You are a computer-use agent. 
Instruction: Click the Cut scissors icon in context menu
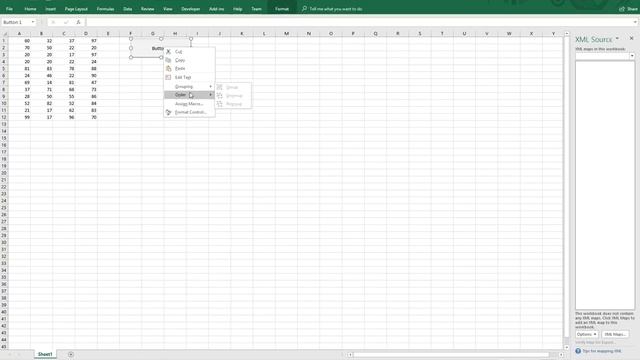[x=169, y=52]
